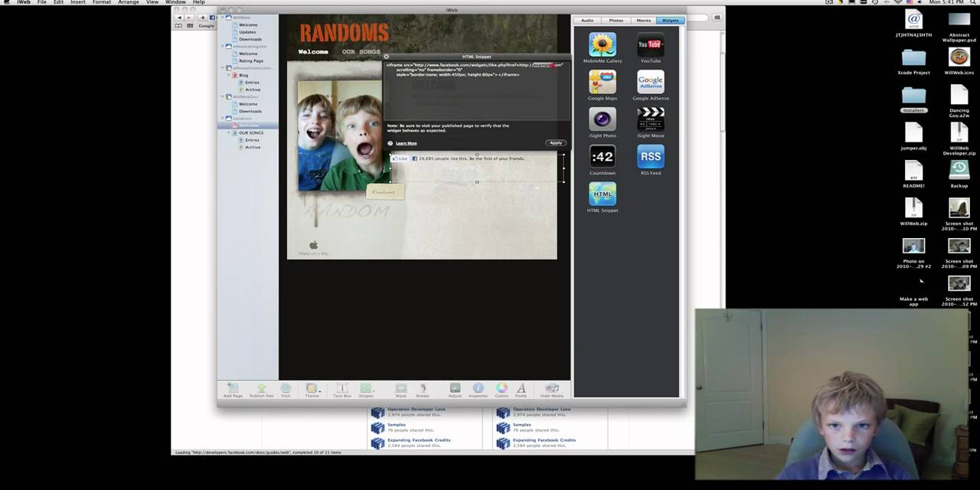
Task: Collapse the site containing the Rating Page
Action: tap(223, 46)
